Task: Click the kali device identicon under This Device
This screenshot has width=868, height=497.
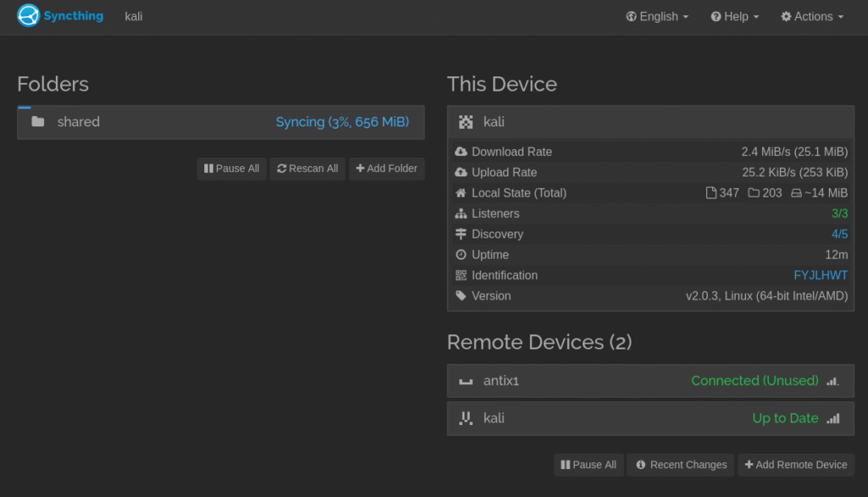Action: 466,122
